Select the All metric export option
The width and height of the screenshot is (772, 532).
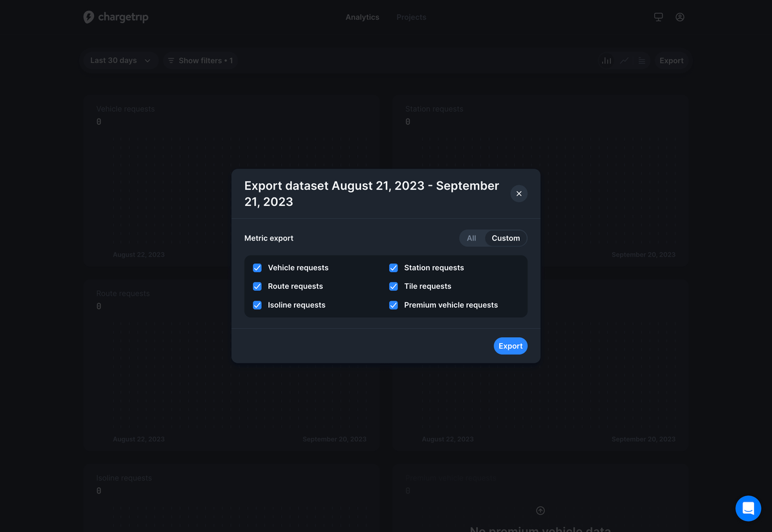click(472, 238)
